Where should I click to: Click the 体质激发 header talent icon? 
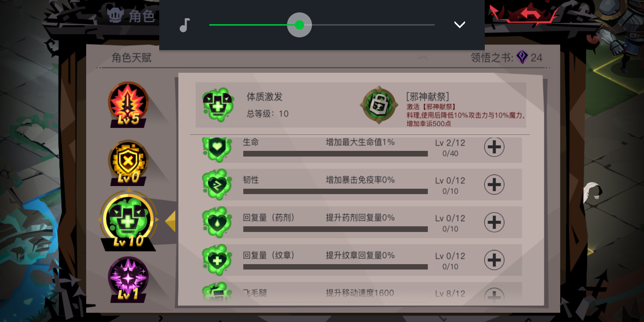click(x=218, y=105)
